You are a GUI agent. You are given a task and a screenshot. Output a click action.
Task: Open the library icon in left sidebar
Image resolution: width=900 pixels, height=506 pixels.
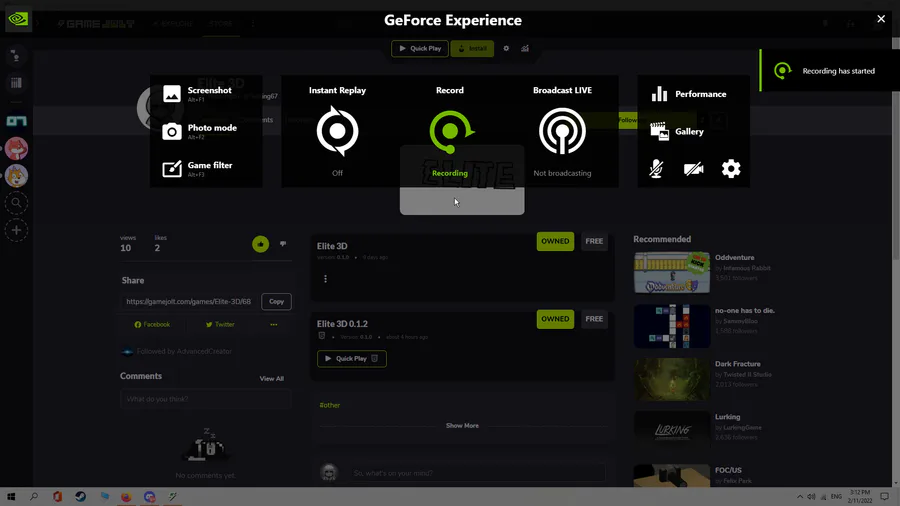click(x=16, y=83)
